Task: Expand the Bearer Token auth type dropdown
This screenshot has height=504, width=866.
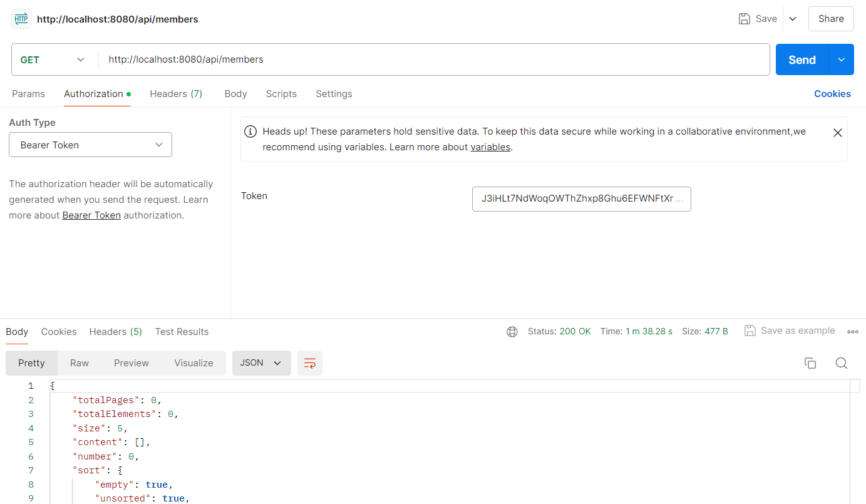Action: tap(90, 145)
